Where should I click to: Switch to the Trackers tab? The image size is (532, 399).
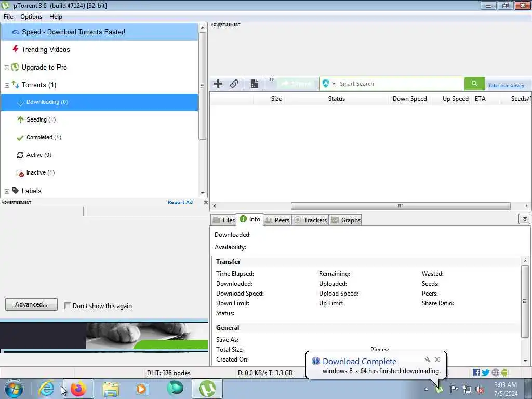[310, 220]
